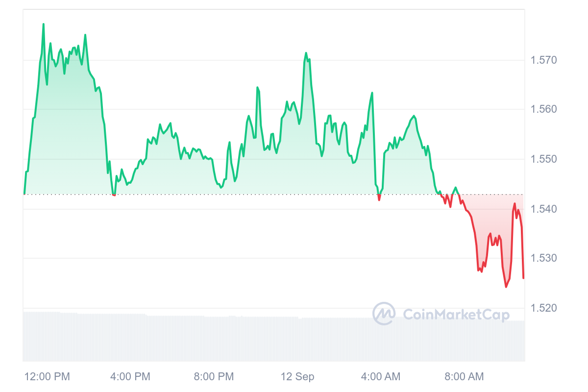This screenshot has width=588, height=392.
Task: Click the green peak just after 12 Sep
Action: point(306,53)
